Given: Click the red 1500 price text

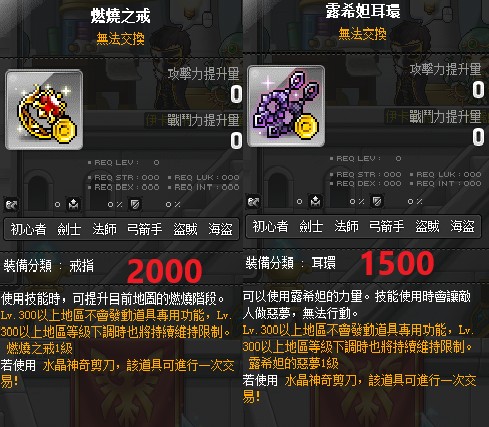Looking at the screenshot, I should (x=398, y=264).
